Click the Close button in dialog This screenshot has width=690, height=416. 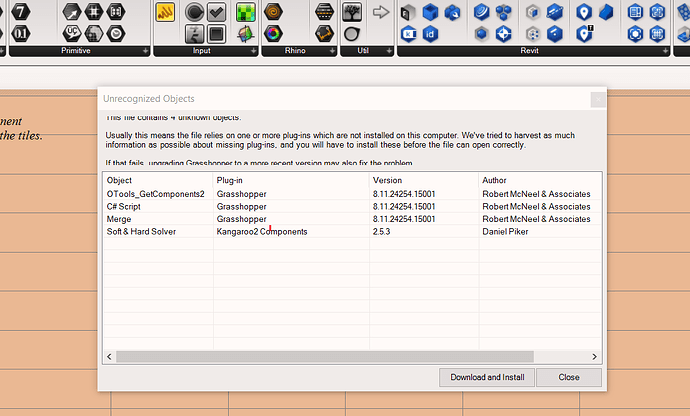click(x=569, y=377)
